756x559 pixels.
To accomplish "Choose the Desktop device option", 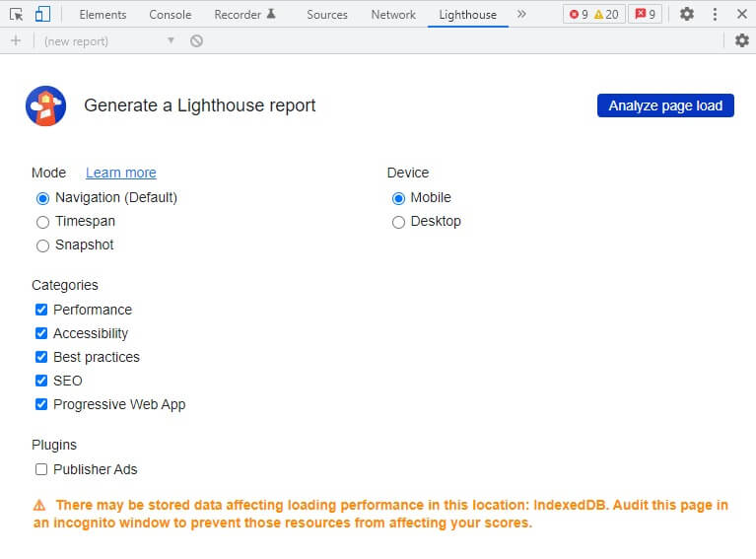I will [x=398, y=222].
